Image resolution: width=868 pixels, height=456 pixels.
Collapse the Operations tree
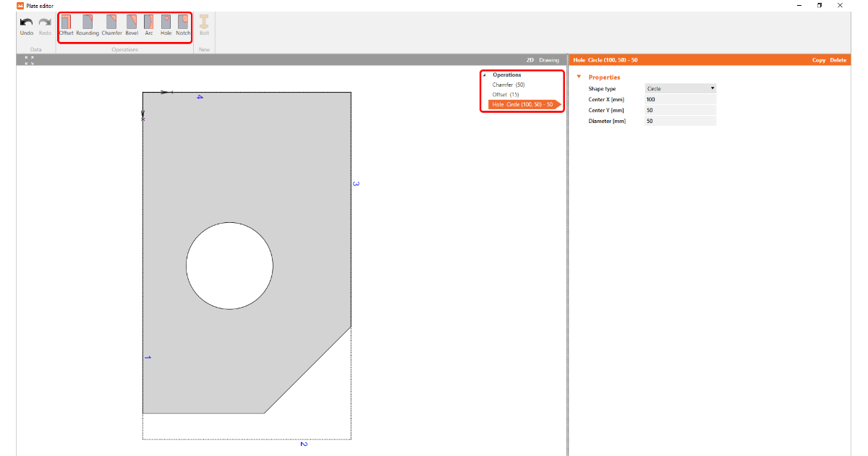[x=484, y=75]
